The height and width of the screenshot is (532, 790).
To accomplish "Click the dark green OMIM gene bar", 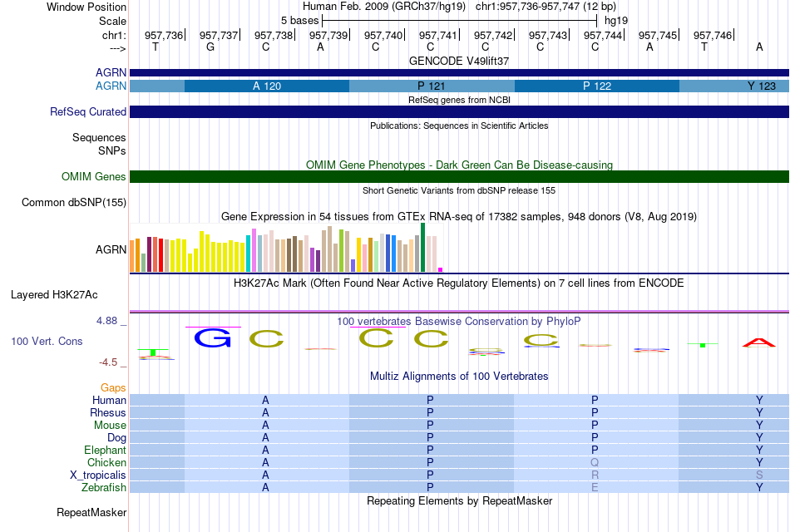I will (x=459, y=176).
